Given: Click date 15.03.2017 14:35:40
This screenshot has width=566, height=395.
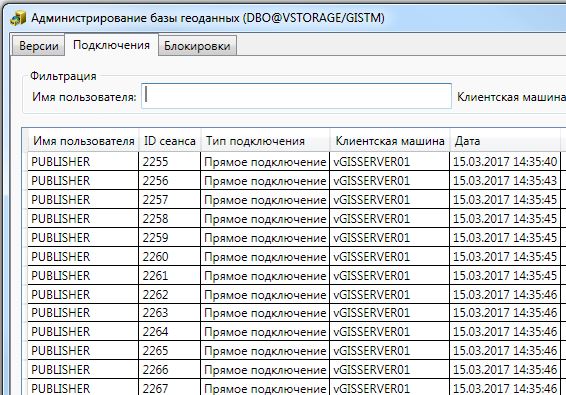Looking at the screenshot, I should pyautogui.click(x=505, y=162).
